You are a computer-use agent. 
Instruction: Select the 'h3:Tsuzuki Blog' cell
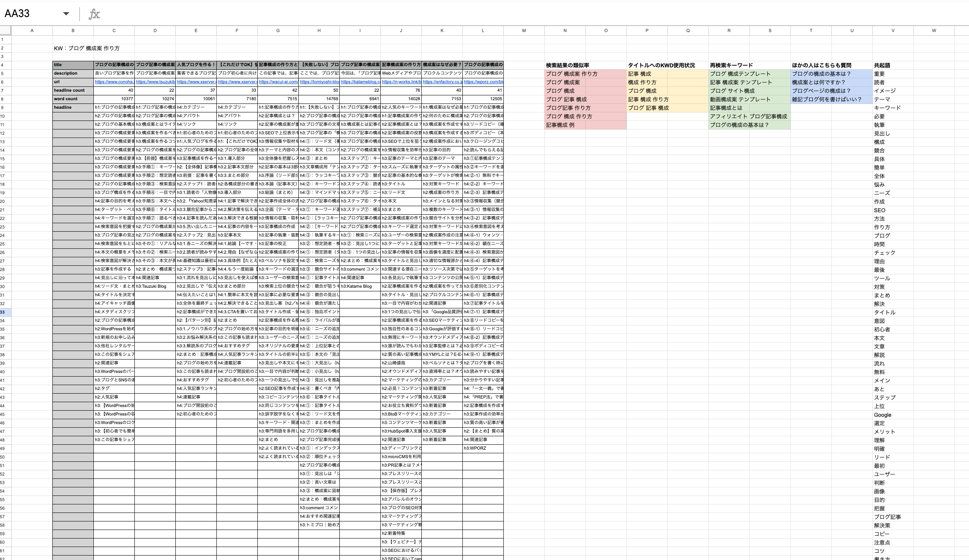click(155, 286)
